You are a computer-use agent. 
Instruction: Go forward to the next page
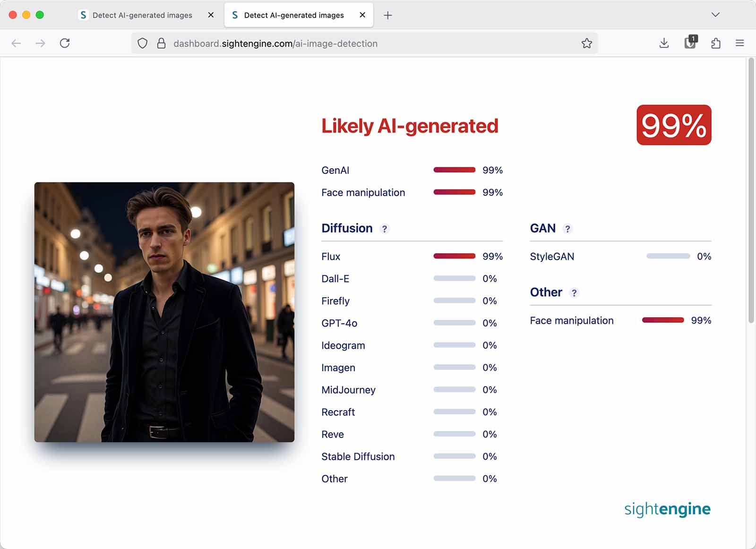point(40,43)
